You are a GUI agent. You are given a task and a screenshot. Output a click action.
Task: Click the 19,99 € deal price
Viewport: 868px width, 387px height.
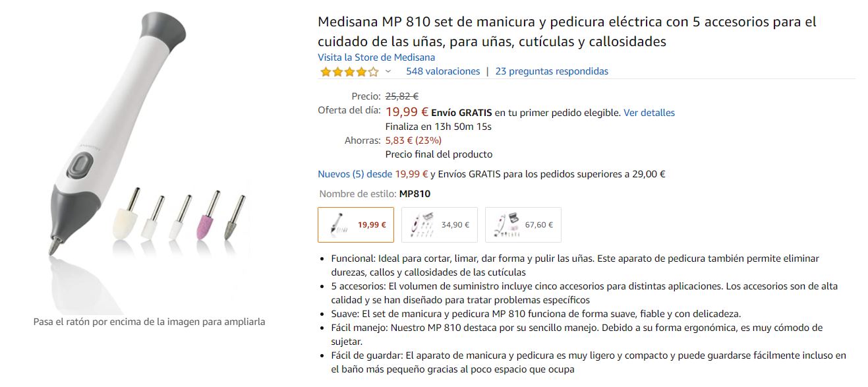(407, 112)
